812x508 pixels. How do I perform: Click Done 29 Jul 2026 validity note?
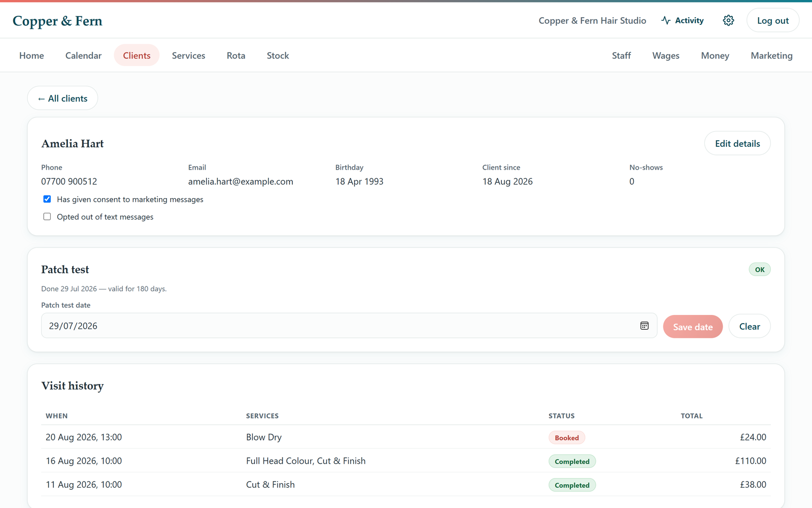[104, 289]
